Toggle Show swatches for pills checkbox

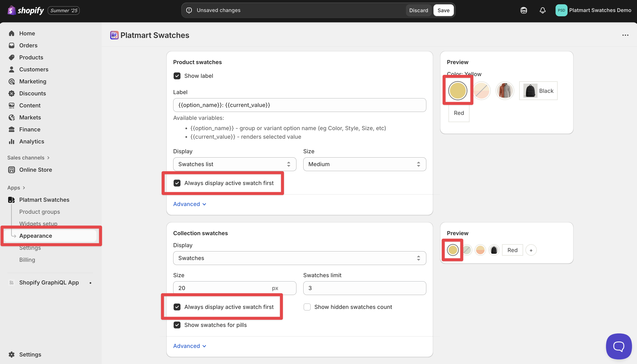pos(177,325)
